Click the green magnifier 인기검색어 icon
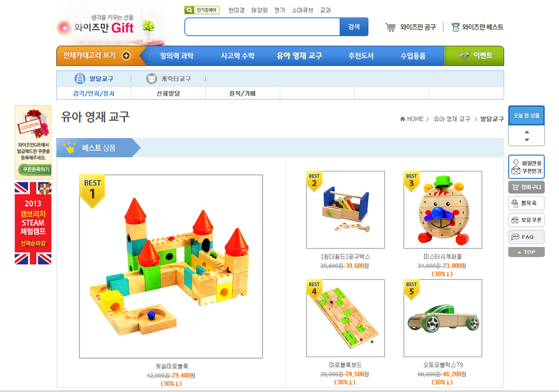This screenshot has width=559, height=392. tap(189, 10)
